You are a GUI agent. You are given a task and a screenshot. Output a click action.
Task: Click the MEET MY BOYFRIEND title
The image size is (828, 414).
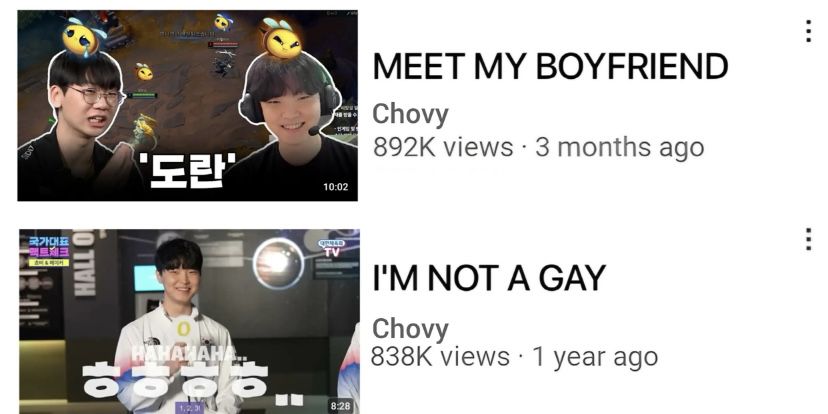click(x=550, y=67)
